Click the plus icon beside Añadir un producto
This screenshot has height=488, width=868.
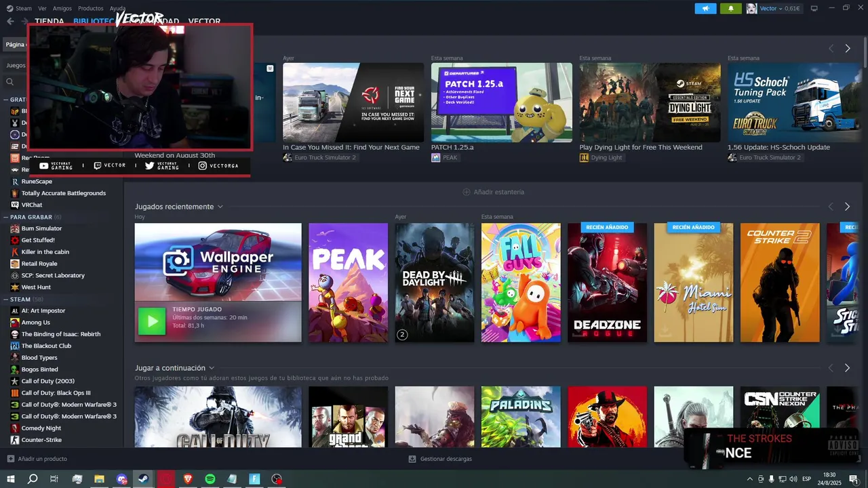pos(10,459)
